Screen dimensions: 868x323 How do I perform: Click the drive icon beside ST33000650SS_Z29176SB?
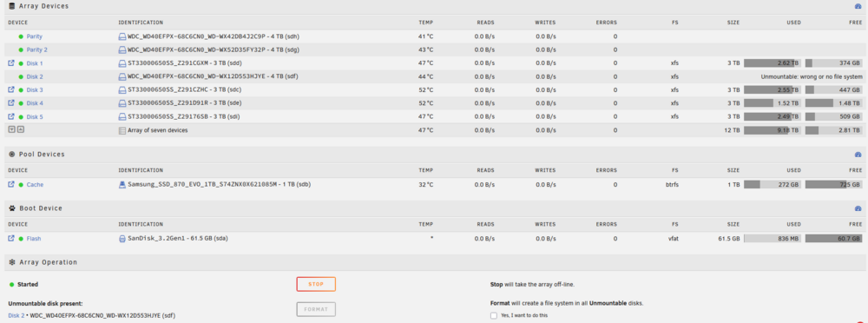pos(123,116)
